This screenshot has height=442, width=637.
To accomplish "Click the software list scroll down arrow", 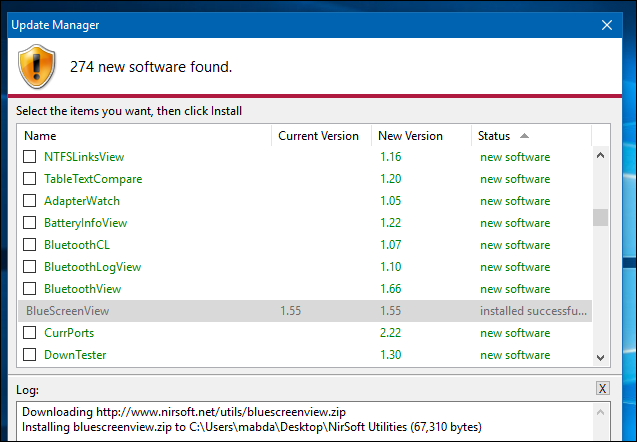I will (600, 358).
